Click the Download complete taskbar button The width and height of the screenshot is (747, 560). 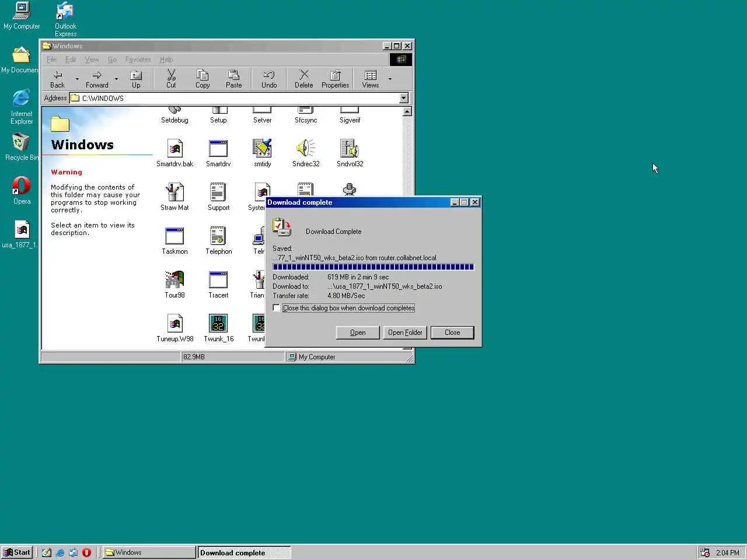[244, 552]
